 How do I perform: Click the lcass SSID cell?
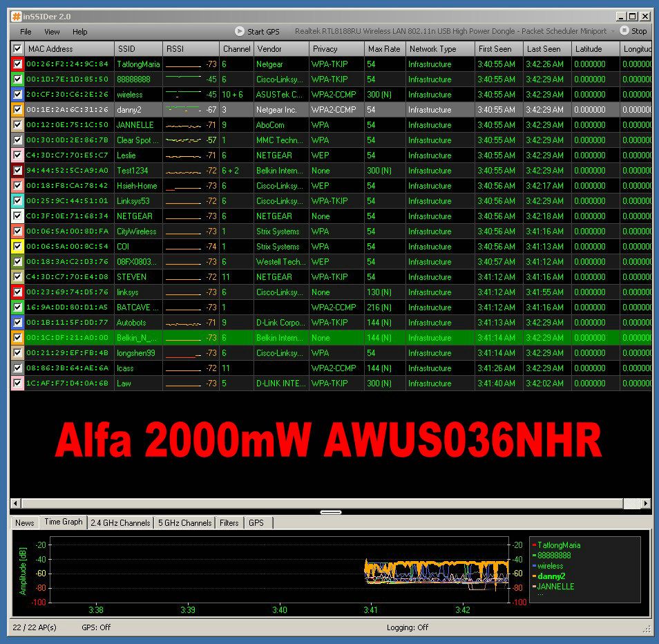point(138,368)
